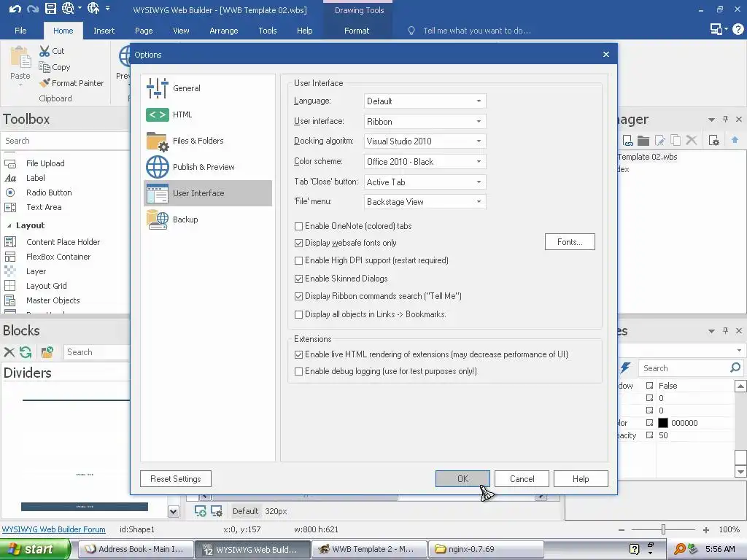Open Site Manager panel options arrow
The width and height of the screenshot is (747, 560).
(x=711, y=120)
